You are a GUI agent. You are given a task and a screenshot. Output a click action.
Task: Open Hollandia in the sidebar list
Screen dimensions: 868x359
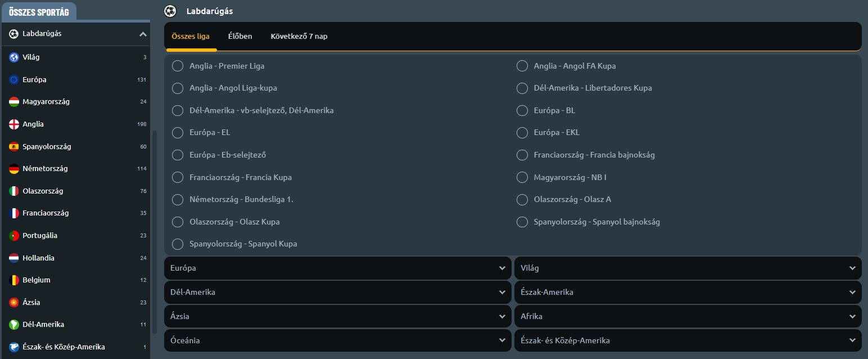pyautogui.click(x=38, y=258)
